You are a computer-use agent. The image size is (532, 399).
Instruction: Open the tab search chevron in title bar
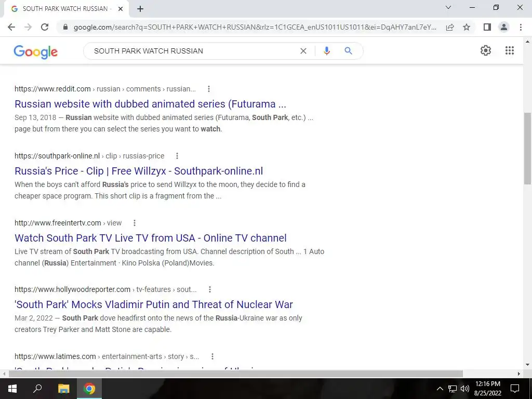click(448, 7)
